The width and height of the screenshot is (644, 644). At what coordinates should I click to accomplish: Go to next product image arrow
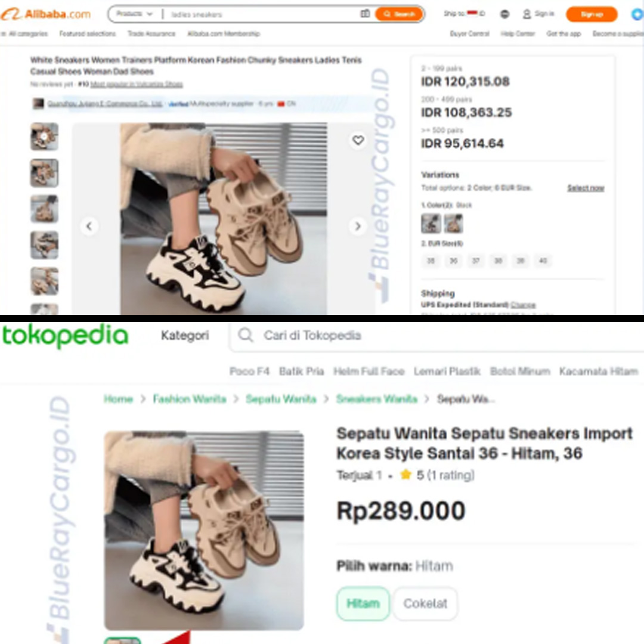pos(358,226)
